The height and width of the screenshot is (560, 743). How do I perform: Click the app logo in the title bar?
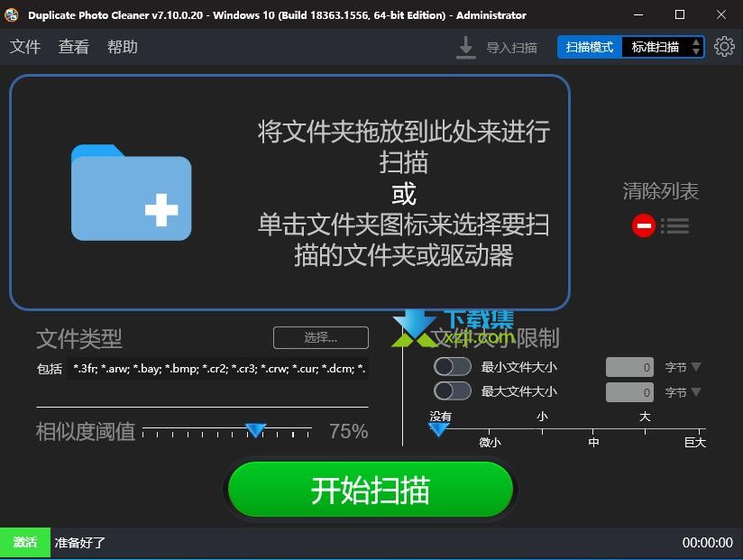[x=12, y=15]
